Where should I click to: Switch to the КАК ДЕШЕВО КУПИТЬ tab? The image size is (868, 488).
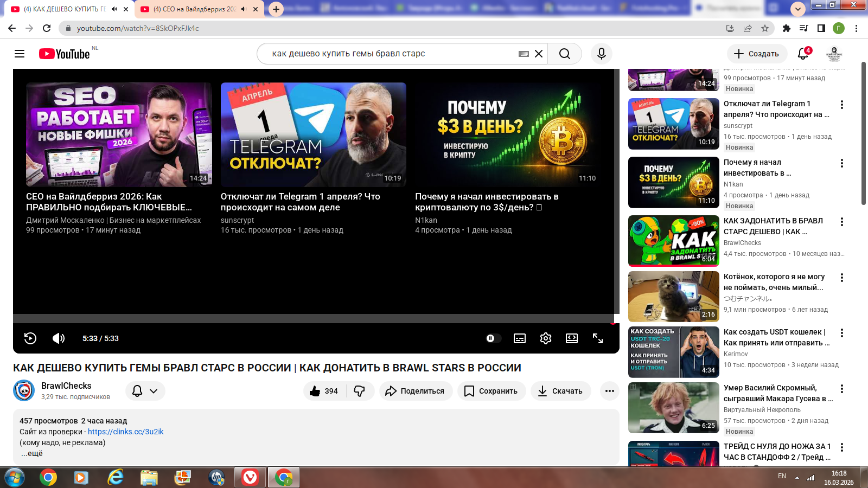(x=65, y=9)
